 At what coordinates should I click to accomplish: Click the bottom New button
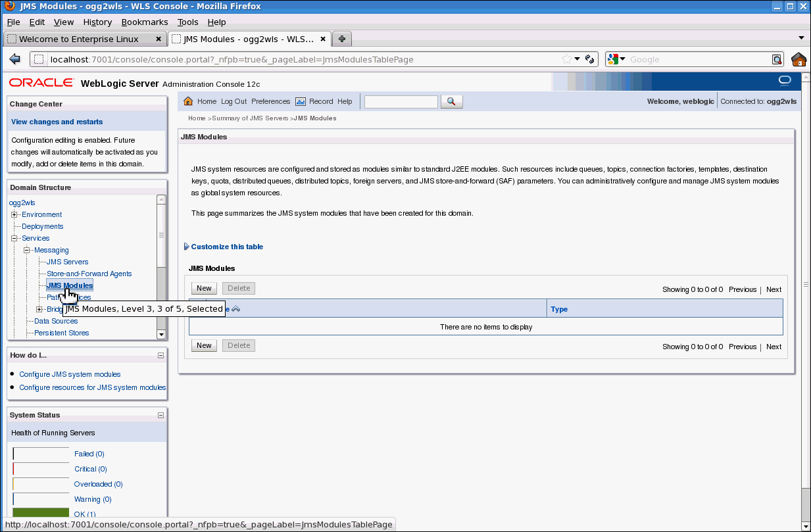click(x=204, y=345)
